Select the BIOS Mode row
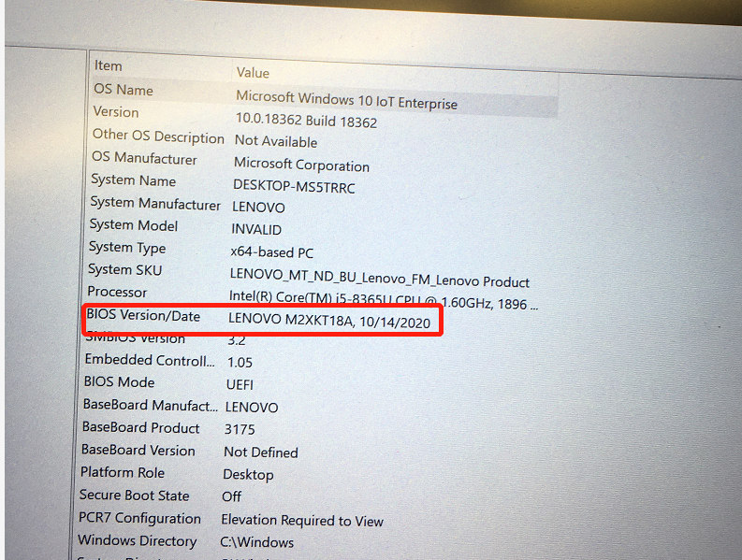Screen dimensions: 742x560 tap(119, 382)
